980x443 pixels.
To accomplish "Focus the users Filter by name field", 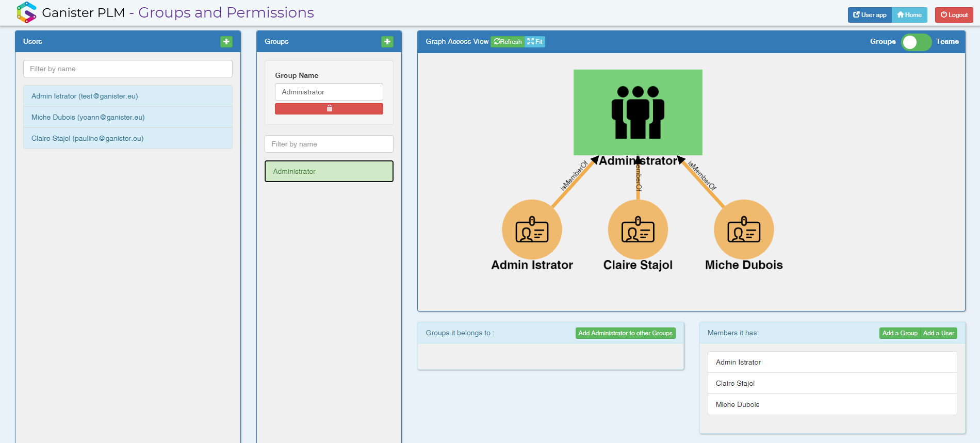I will 128,69.
